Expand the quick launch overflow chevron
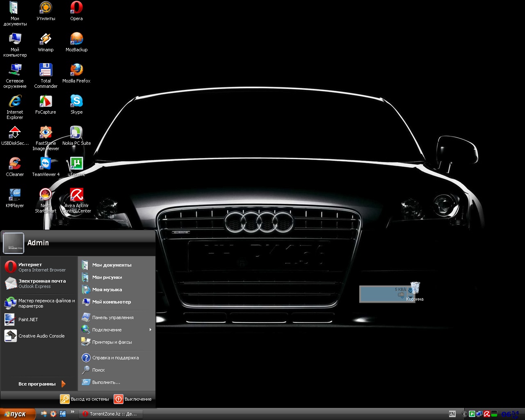This screenshot has width=525, height=420. pyautogui.click(x=73, y=412)
